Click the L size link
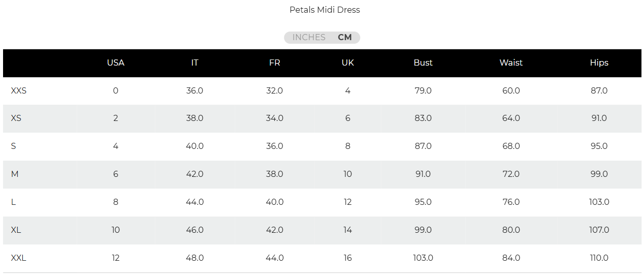644x276 pixels. pos(14,202)
